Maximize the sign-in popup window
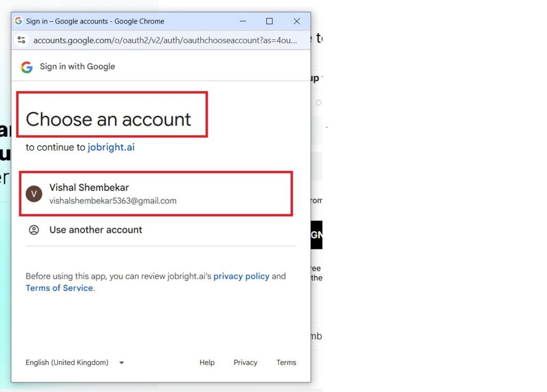 [x=269, y=21]
